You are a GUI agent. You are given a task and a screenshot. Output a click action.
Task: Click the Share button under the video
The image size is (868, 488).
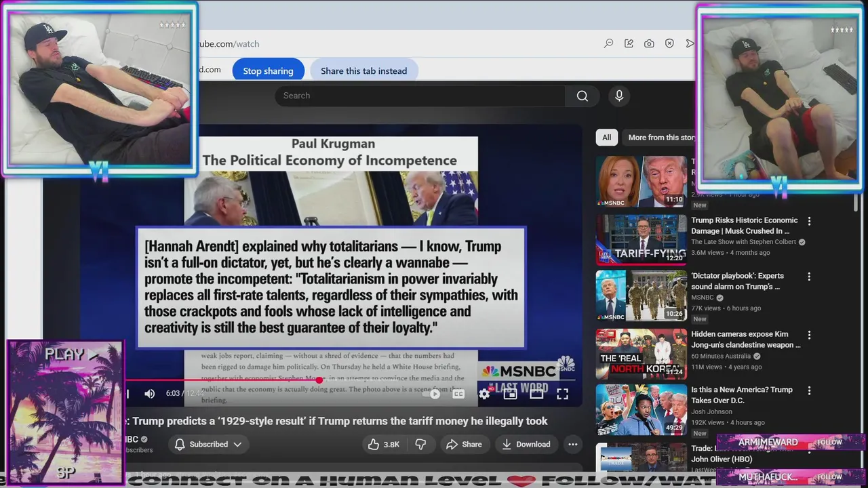click(x=464, y=444)
